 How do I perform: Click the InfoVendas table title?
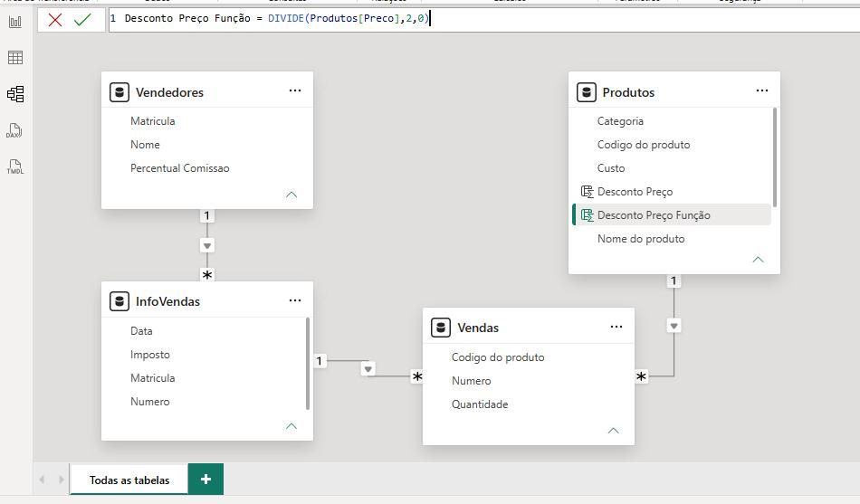pyautogui.click(x=167, y=301)
